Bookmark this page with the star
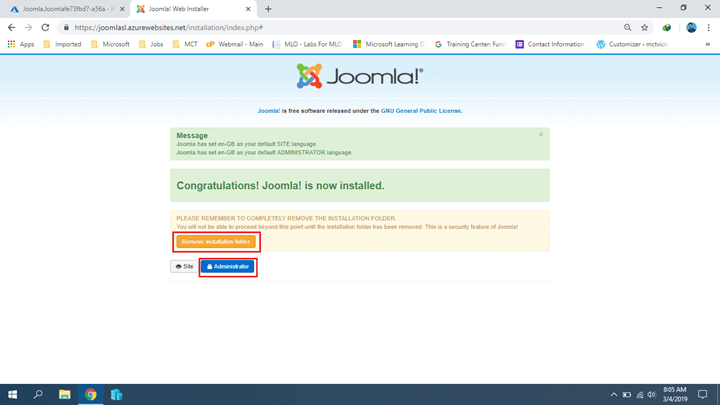 [x=645, y=28]
